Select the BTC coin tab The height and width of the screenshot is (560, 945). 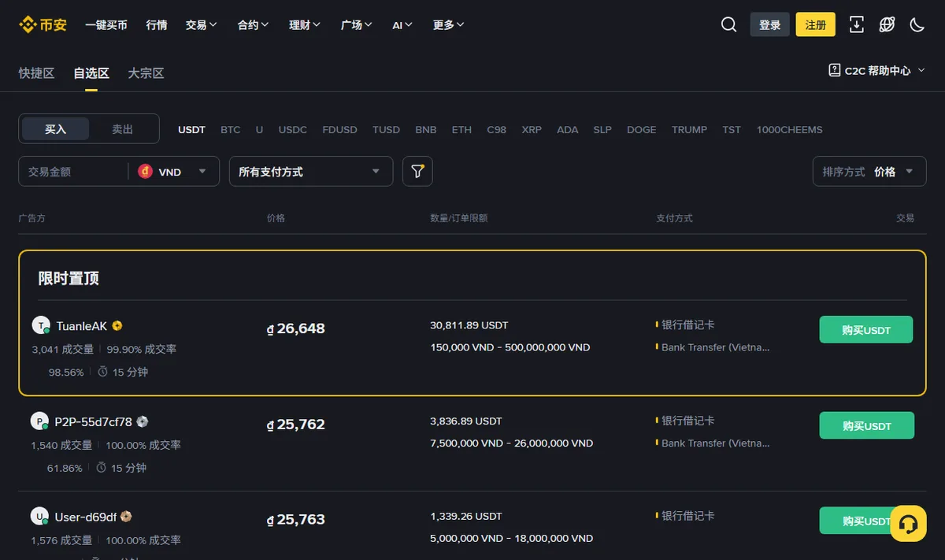231,129
